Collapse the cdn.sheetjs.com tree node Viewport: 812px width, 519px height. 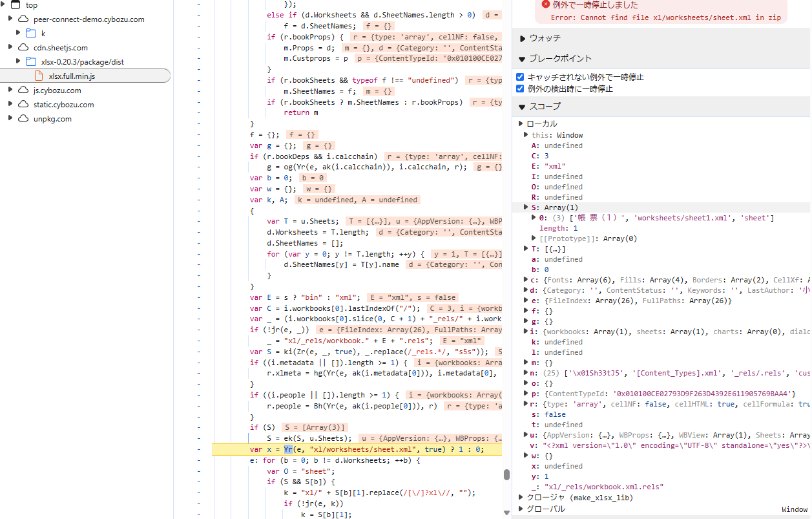11,48
